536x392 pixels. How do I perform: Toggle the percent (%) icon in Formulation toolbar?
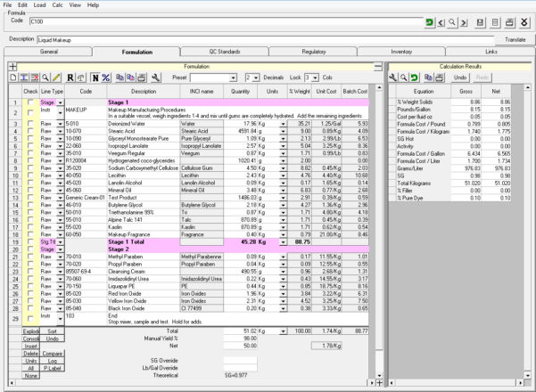106,78
